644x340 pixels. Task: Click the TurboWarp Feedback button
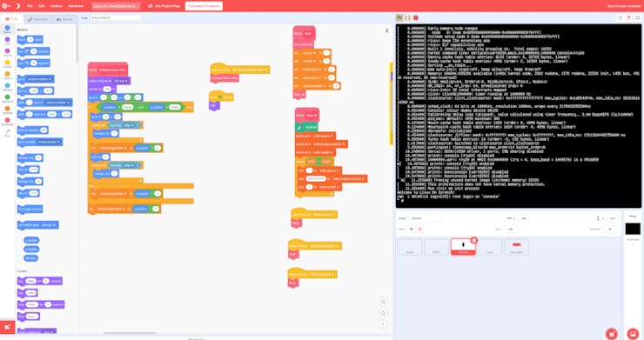tap(204, 6)
